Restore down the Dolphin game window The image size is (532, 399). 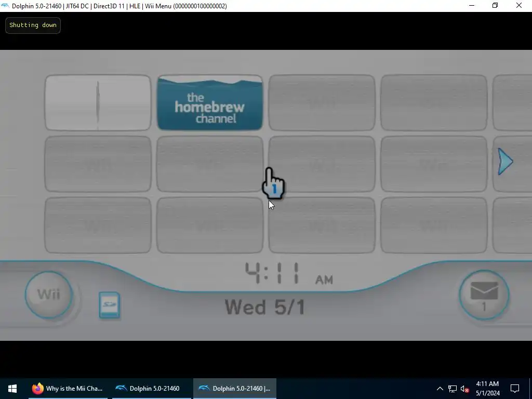click(495, 5)
